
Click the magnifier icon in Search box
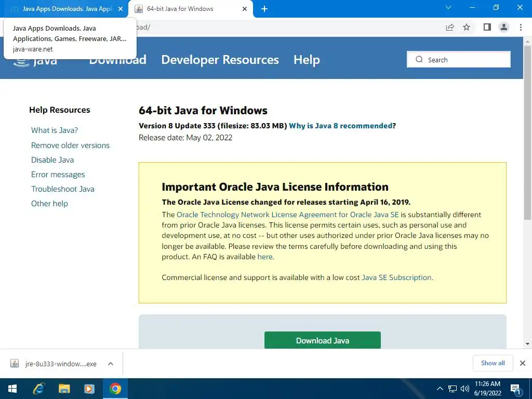pos(419,59)
